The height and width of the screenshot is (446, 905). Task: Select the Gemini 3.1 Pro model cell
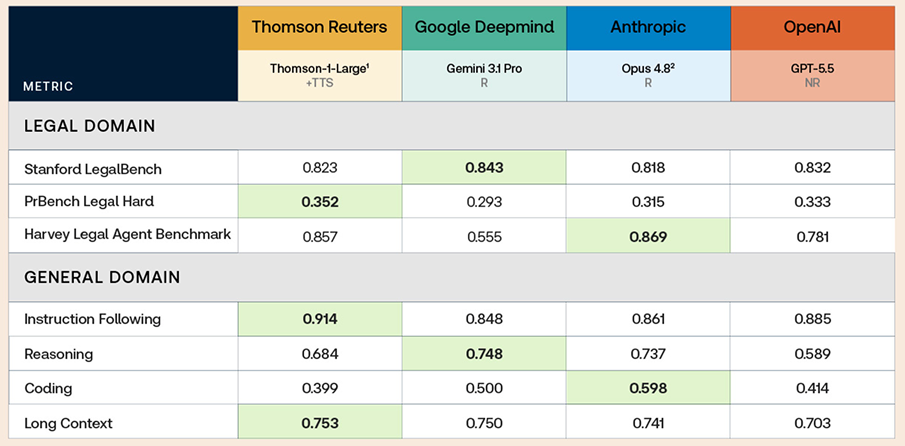coord(484,76)
